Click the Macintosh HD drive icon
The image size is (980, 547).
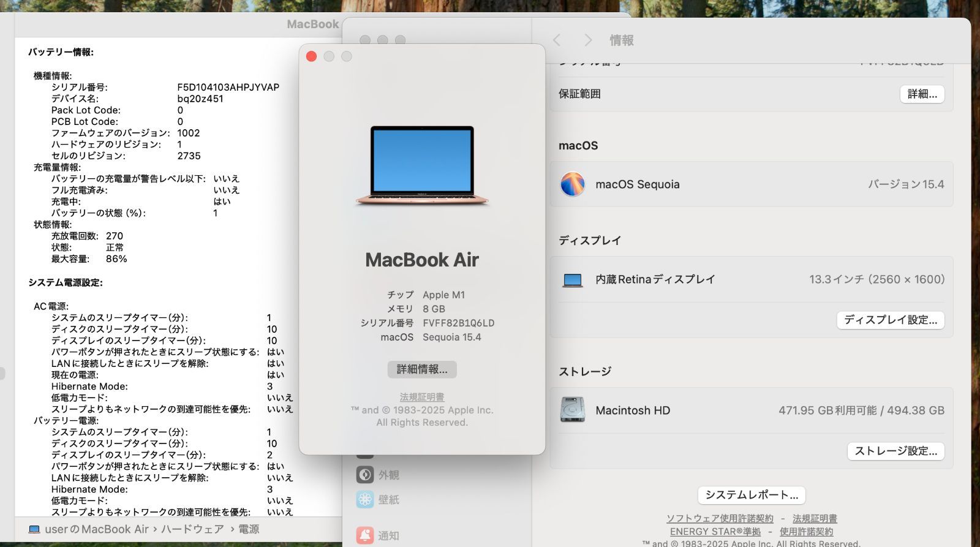573,410
